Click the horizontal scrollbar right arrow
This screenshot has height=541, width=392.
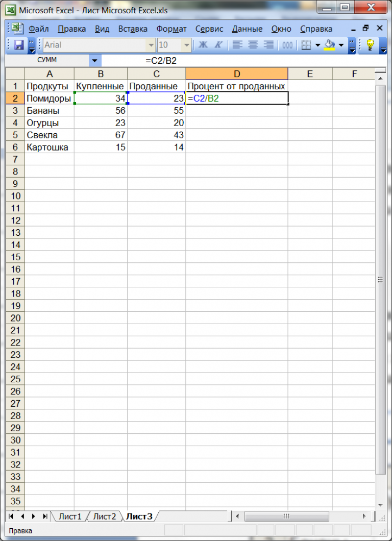coord(364,517)
